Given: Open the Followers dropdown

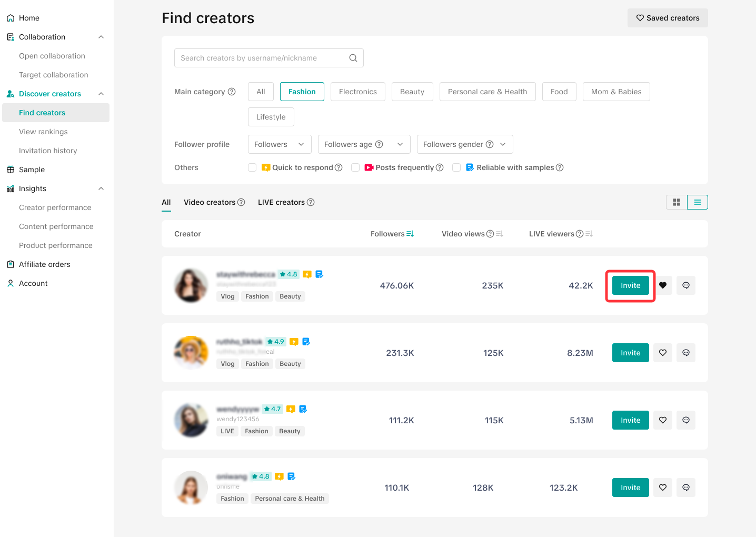Looking at the screenshot, I should (x=280, y=144).
